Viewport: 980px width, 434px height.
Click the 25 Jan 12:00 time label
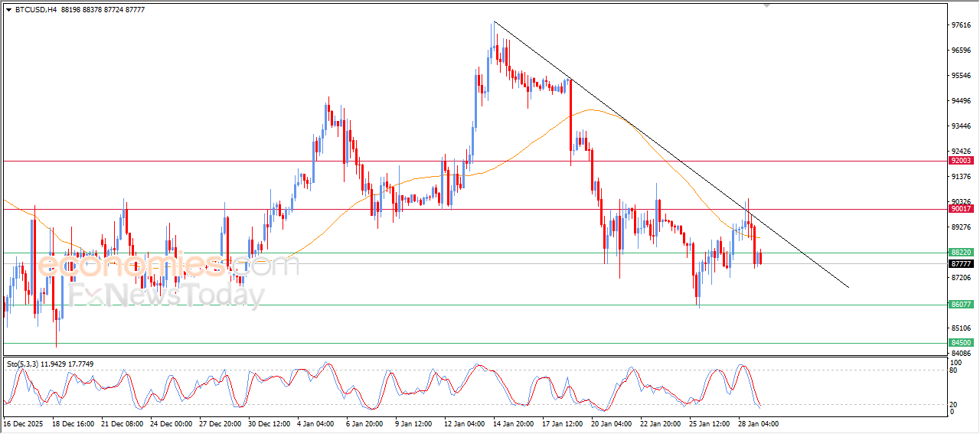pos(710,423)
